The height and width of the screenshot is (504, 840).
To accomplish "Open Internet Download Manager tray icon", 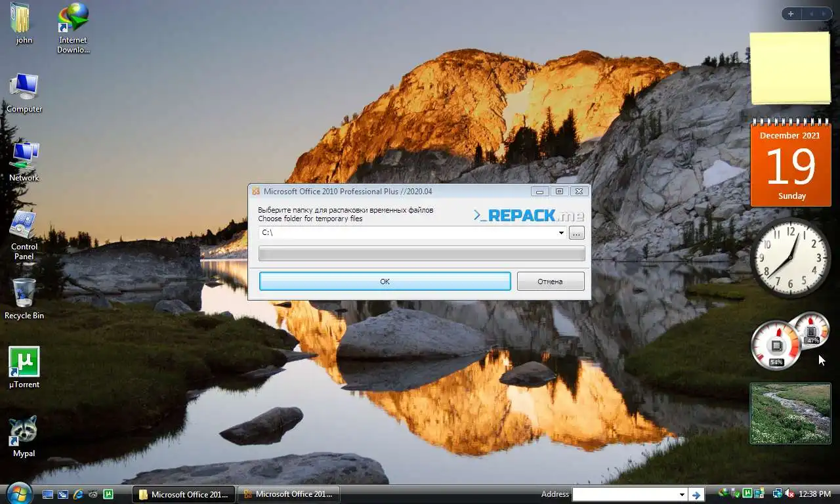I will point(723,493).
